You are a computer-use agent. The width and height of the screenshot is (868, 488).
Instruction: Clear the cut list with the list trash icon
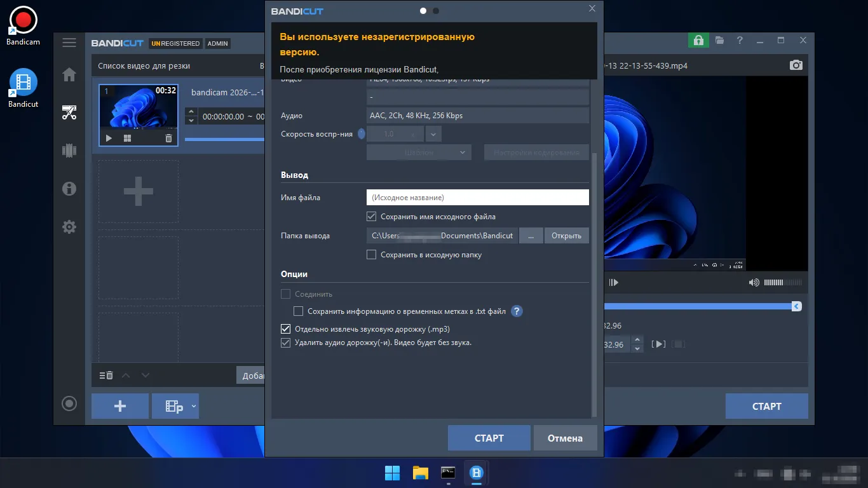[106, 375]
